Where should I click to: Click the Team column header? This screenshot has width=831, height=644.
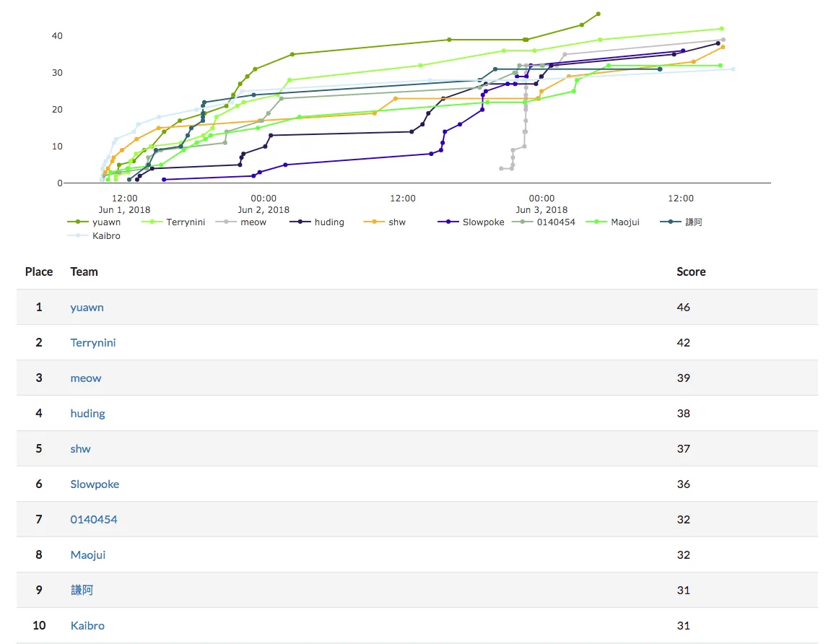84,272
